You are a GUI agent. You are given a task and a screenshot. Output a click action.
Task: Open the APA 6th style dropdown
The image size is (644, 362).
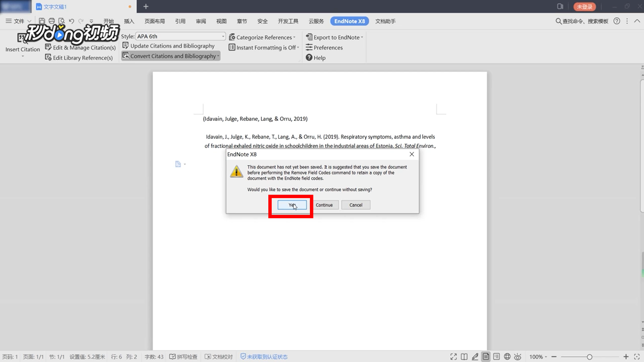(223, 36)
